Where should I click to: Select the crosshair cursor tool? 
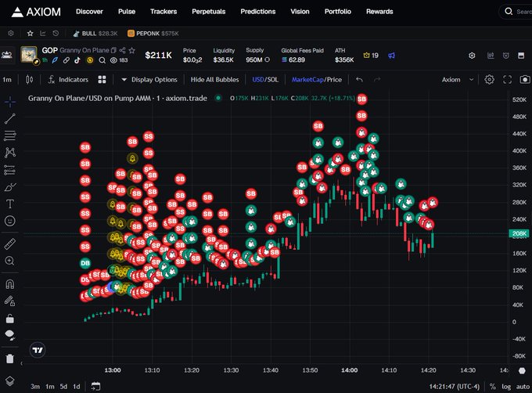click(10, 102)
